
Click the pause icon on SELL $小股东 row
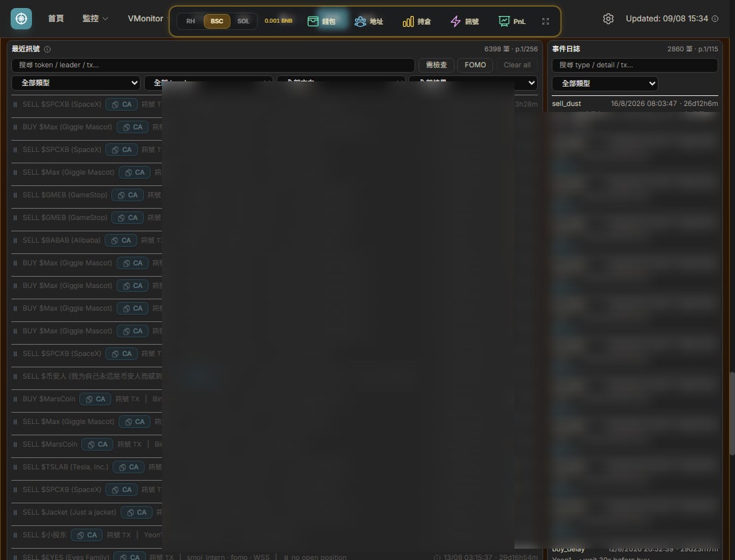point(15,535)
